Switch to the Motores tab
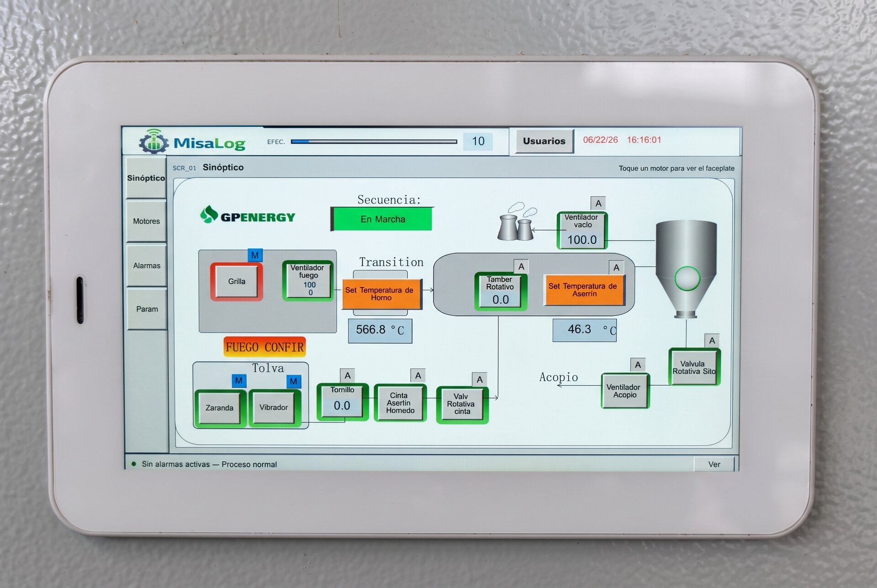877x588 pixels. [146, 221]
